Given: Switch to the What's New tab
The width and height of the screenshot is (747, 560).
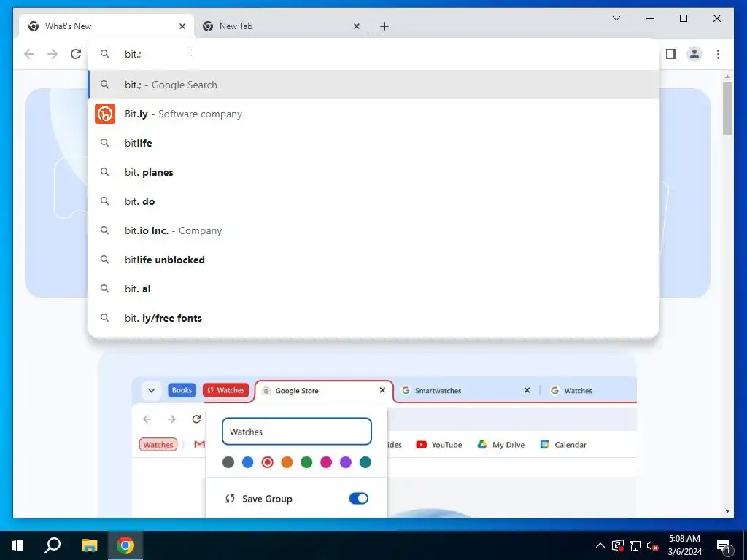Looking at the screenshot, I should 107,26.
